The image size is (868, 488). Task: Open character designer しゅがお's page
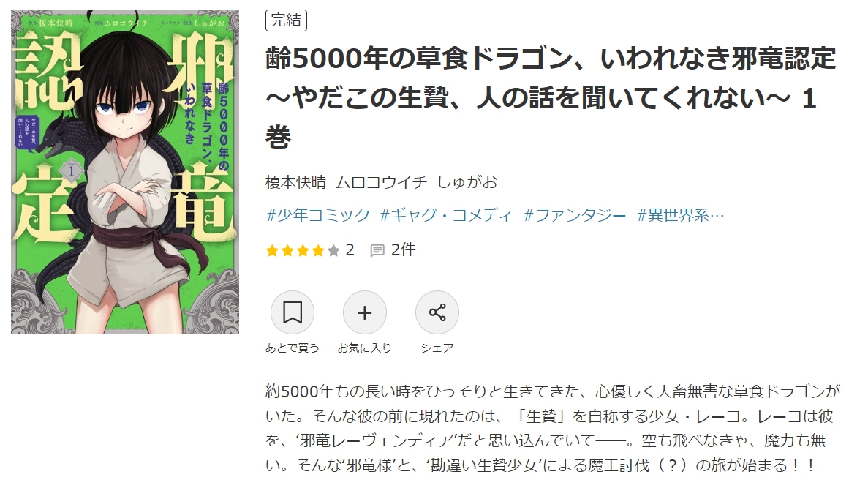pyautogui.click(x=467, y=181)
